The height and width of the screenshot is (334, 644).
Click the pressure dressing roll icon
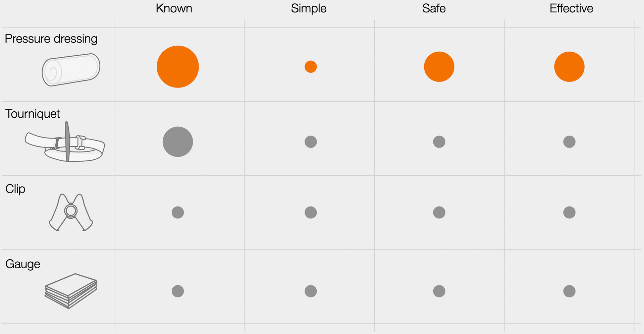pos(71,69)
